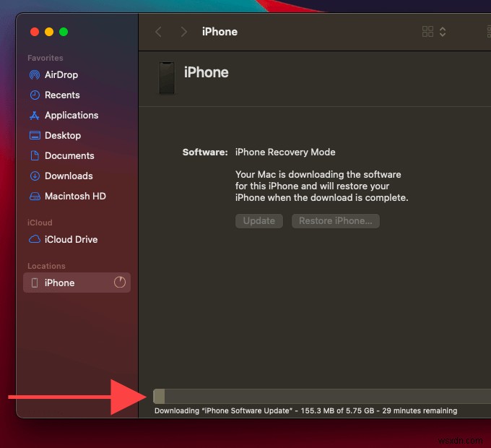Click the iPhone Recovery Mode text

[285, 152]
